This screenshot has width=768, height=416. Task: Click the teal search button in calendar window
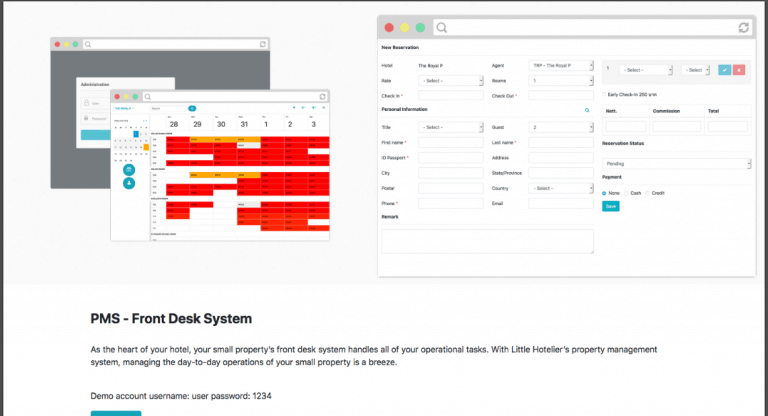(192, 108)
